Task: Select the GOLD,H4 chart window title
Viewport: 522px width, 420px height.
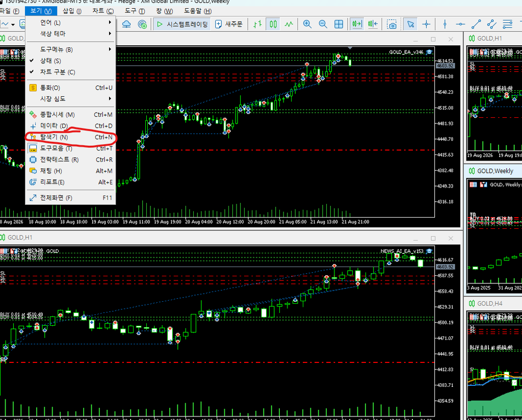Action: (x=490, y=303)
